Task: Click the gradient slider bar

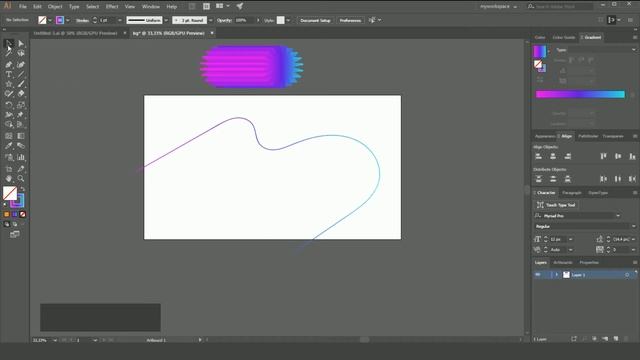Action: 580,94
